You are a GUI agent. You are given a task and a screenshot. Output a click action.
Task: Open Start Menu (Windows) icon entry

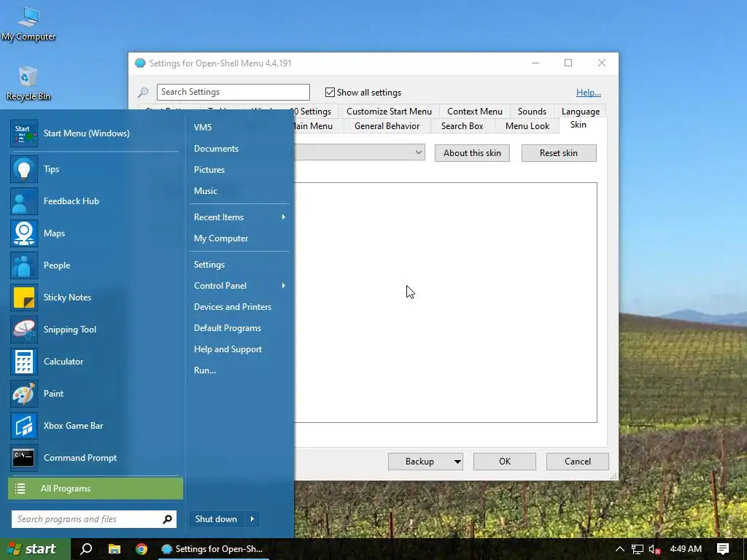(x=24, y=133)
